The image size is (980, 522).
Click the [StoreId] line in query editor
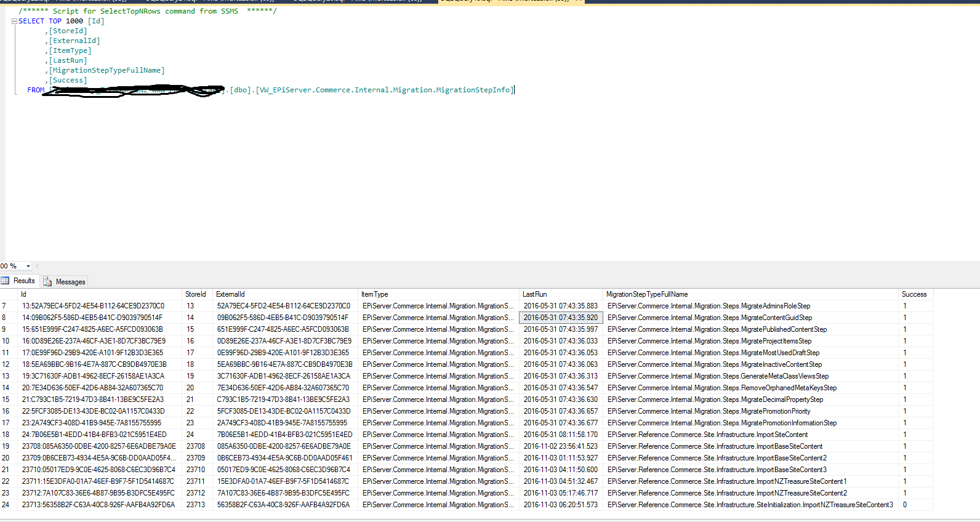pyautogui.click(x=66, y=31)
